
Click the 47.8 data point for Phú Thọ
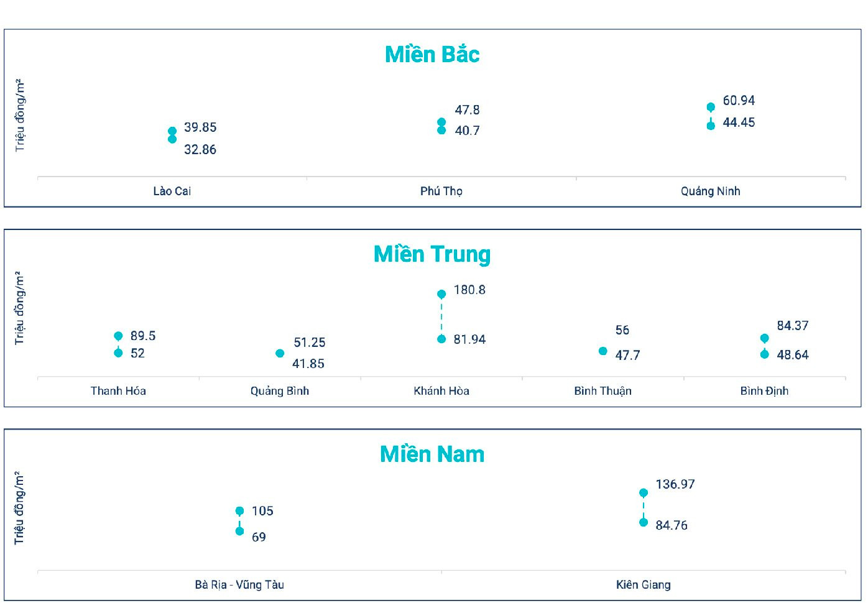441,122
